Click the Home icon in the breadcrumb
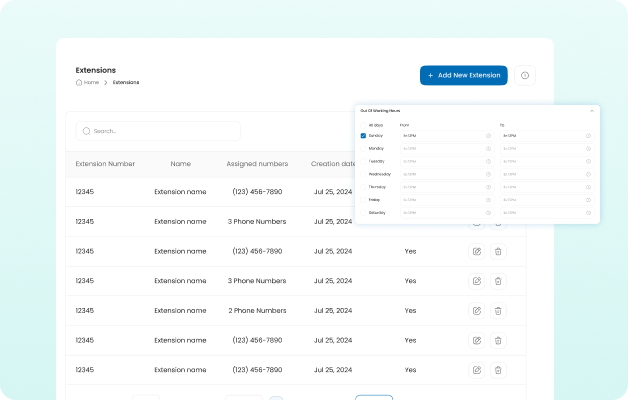 pyautogui.click(x=79, y=82)
